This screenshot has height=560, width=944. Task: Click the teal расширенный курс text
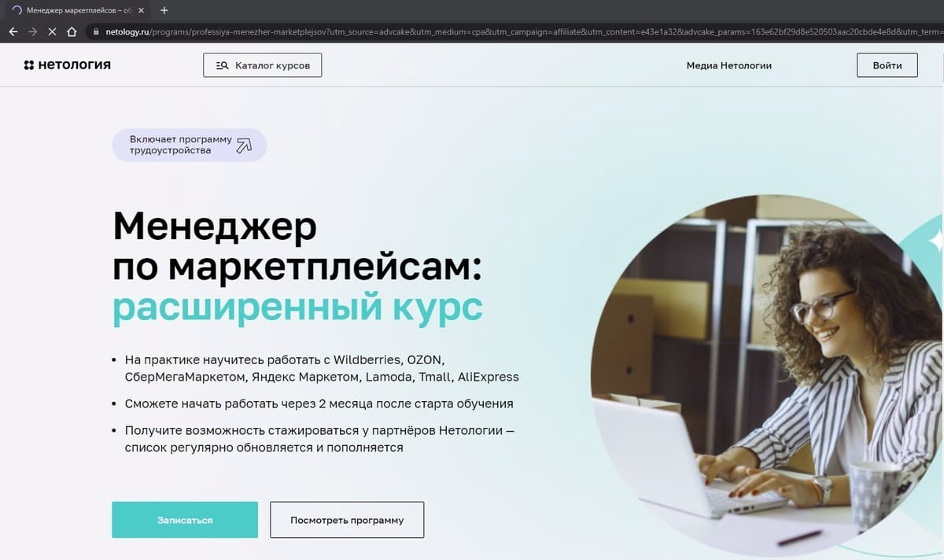point(297,308)
